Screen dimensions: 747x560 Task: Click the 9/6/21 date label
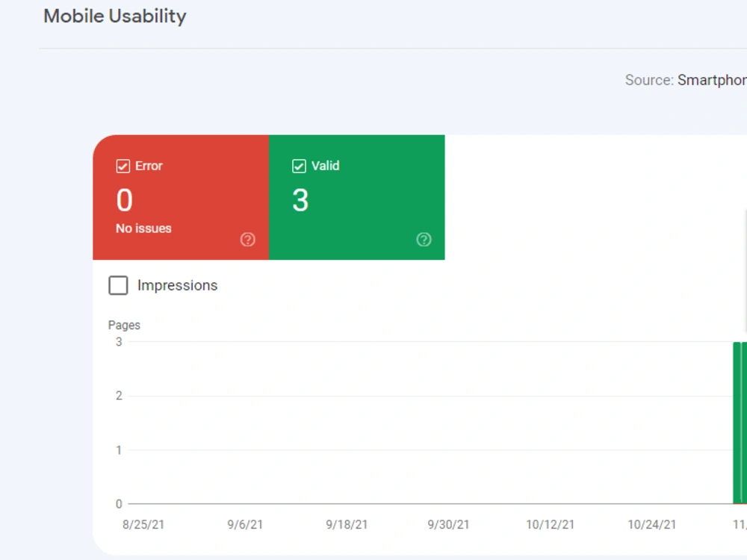[x=245, y=525]
